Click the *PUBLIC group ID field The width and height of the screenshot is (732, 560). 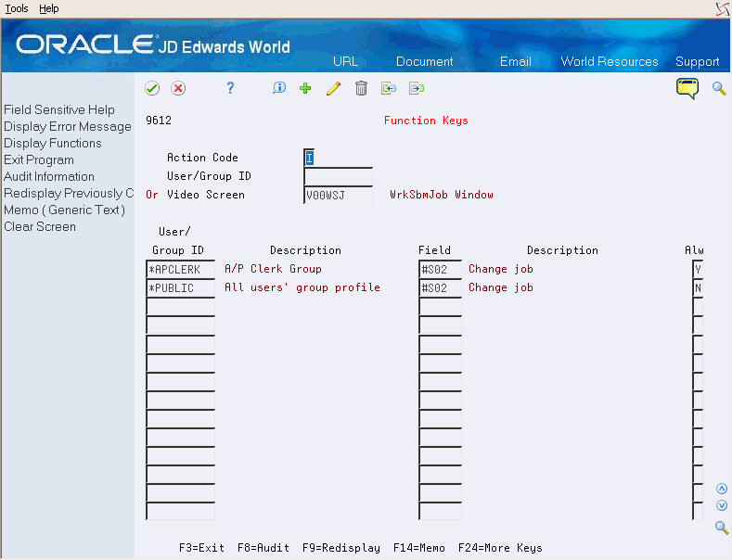click(x=181, y=288)
